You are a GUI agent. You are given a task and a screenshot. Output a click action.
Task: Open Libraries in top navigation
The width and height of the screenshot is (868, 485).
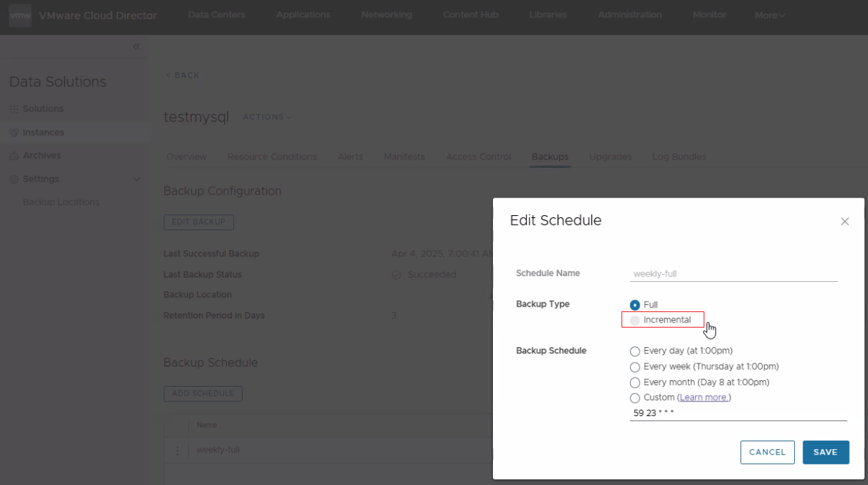[548, 15]
